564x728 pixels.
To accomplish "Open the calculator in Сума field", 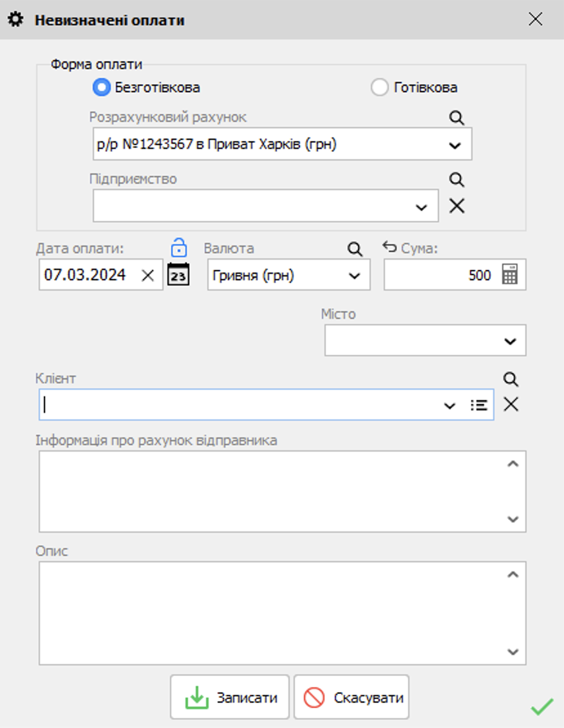I will tap(510, 275).
